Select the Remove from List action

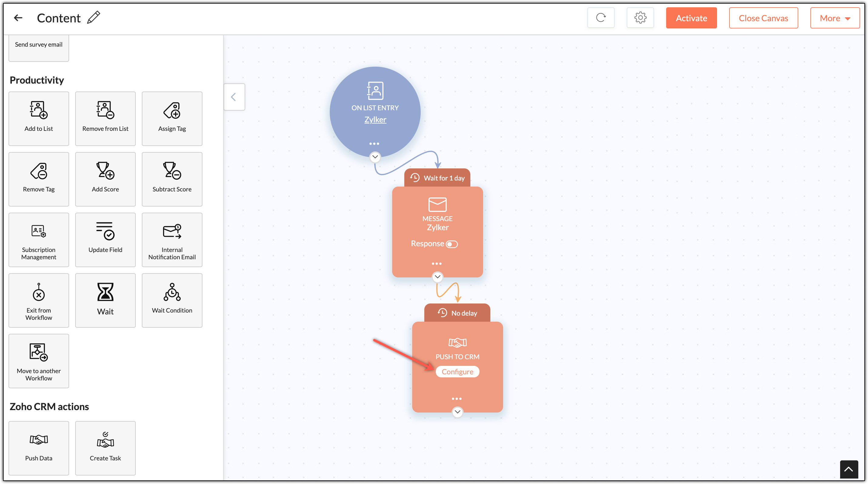pyautogui.click(x=105, y=118)
